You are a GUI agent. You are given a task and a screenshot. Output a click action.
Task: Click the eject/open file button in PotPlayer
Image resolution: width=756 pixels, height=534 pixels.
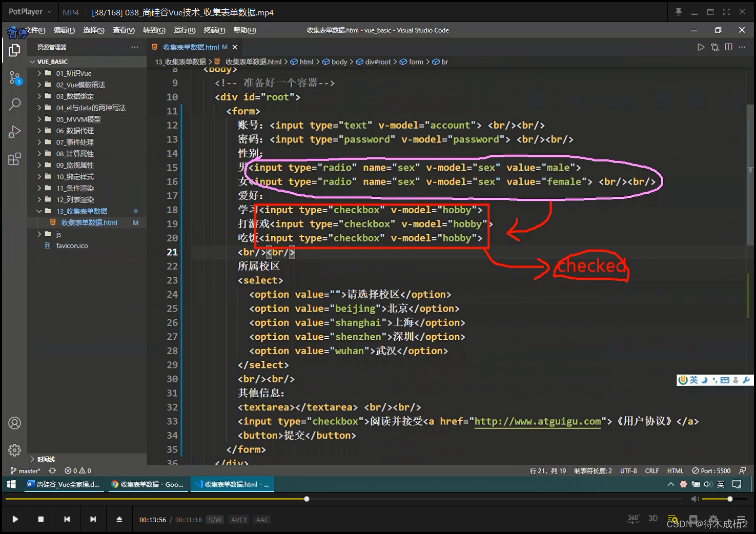click(x=119, y=519)
